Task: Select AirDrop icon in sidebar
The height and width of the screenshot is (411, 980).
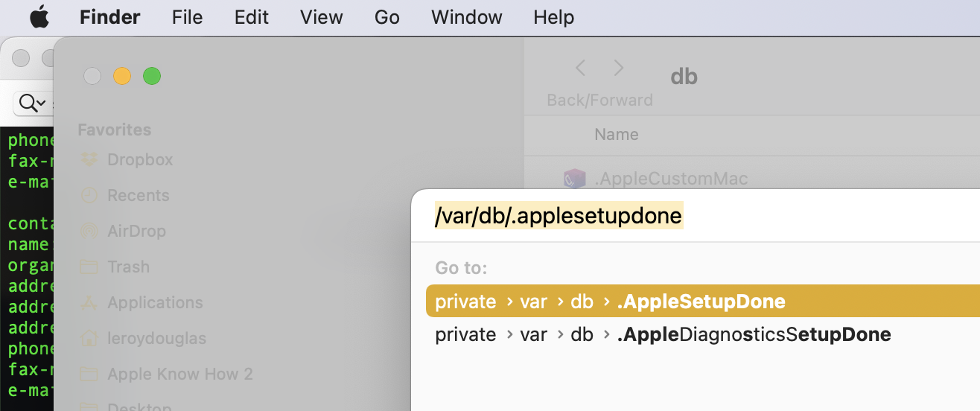Action: click(89, 231)
